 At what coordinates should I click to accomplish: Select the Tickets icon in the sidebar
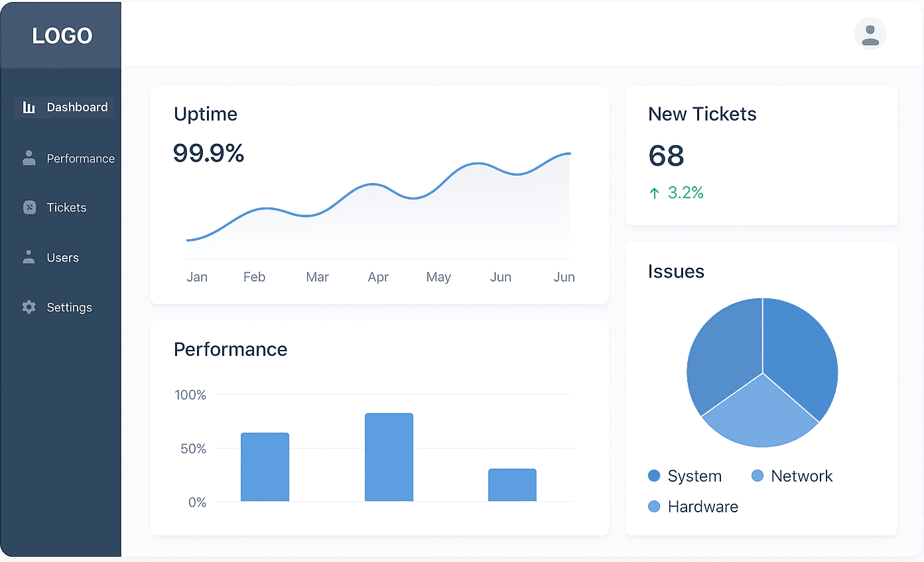click(29, 207)
